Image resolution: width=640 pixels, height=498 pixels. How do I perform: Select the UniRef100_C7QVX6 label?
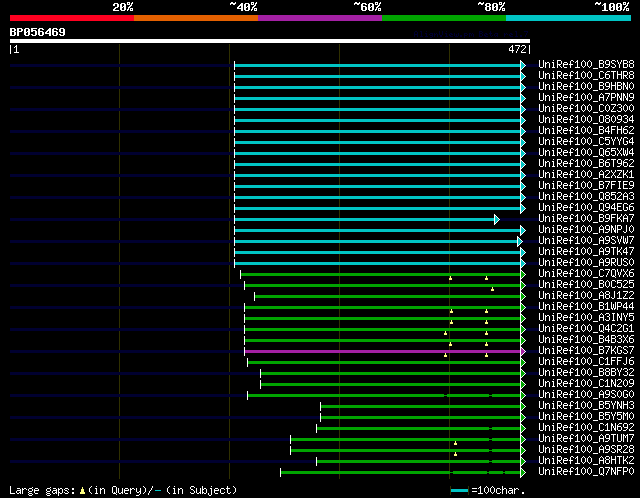586,274
